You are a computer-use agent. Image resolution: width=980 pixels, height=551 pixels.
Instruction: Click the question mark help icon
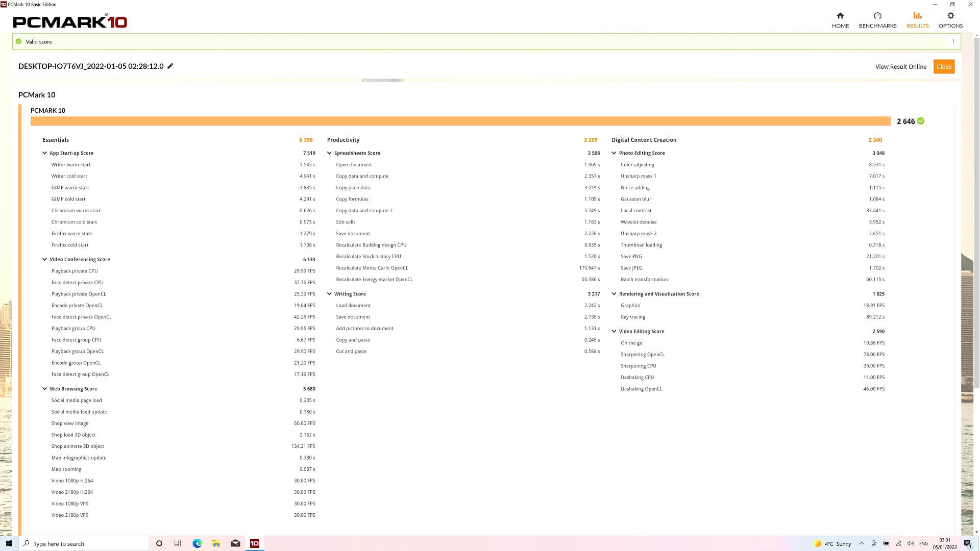(953, 41)
